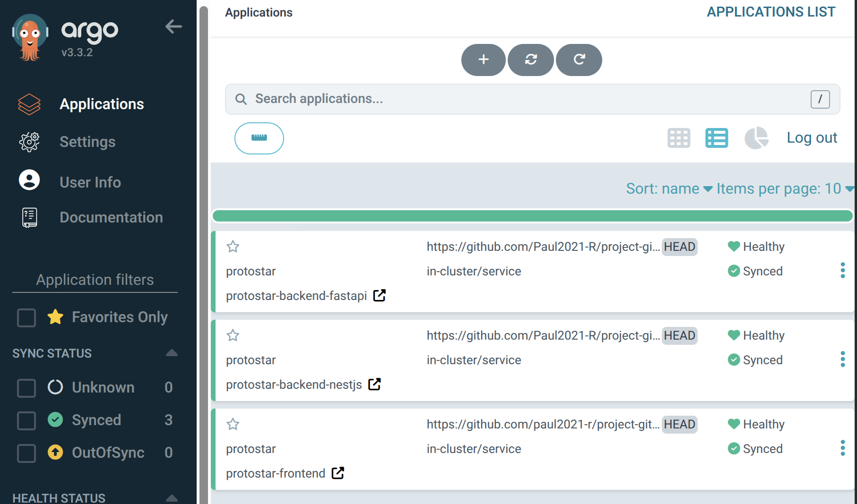Collapse sidebar with the back arrow

click(173, 26)
